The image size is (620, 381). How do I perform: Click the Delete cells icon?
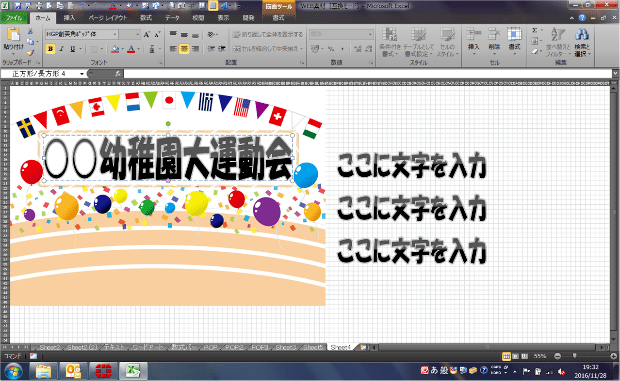(493, 35)
